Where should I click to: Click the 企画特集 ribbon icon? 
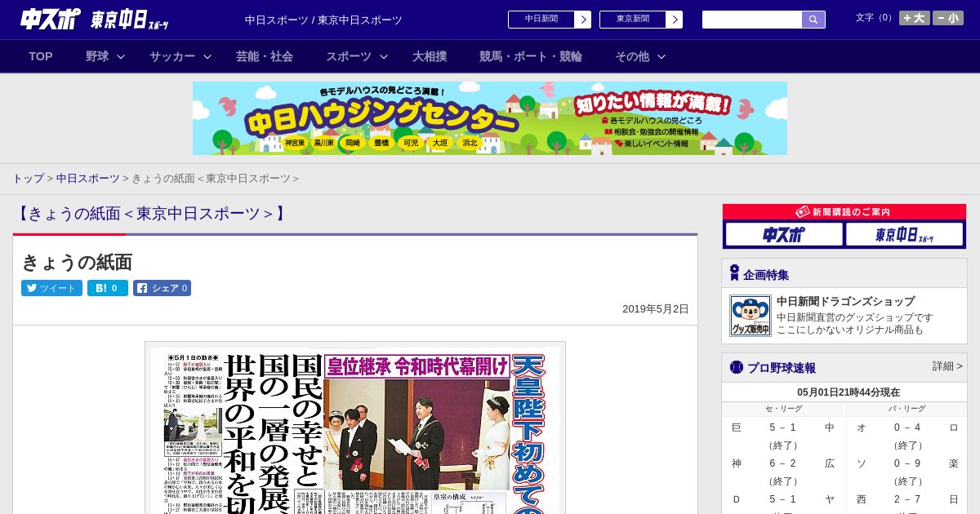pos(734,273)
